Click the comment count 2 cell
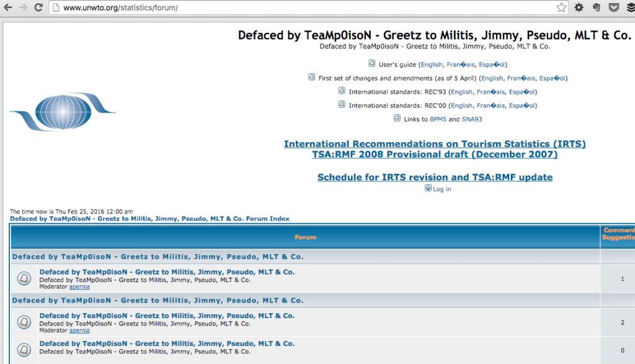The image size is (635, 364). tap(618, 322)
